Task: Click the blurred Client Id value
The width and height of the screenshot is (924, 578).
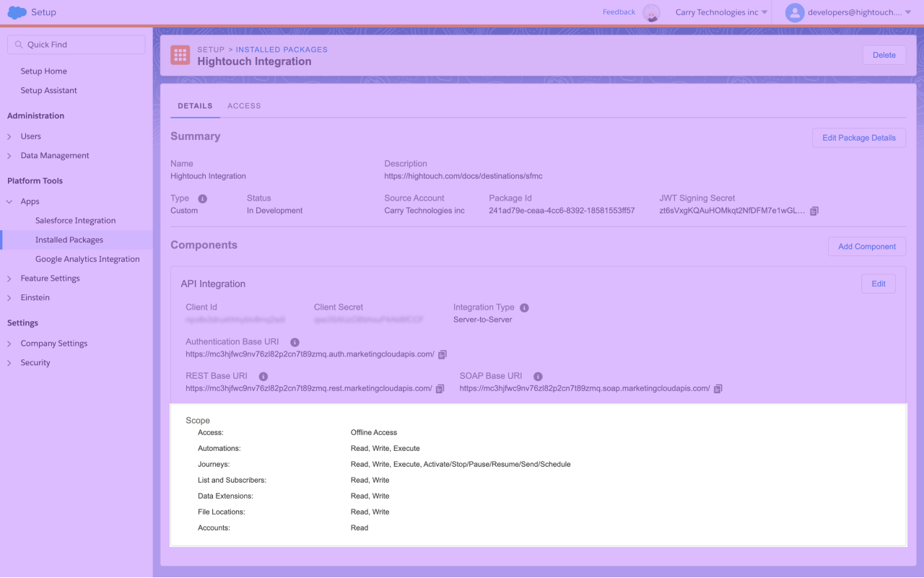Action: tap(235, 320)
